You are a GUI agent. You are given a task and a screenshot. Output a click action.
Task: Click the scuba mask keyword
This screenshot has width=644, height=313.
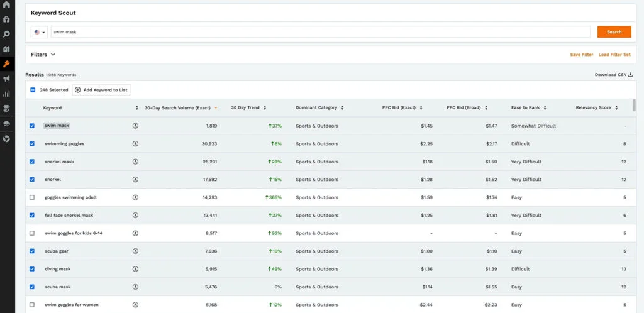click(x=57, y=287)
